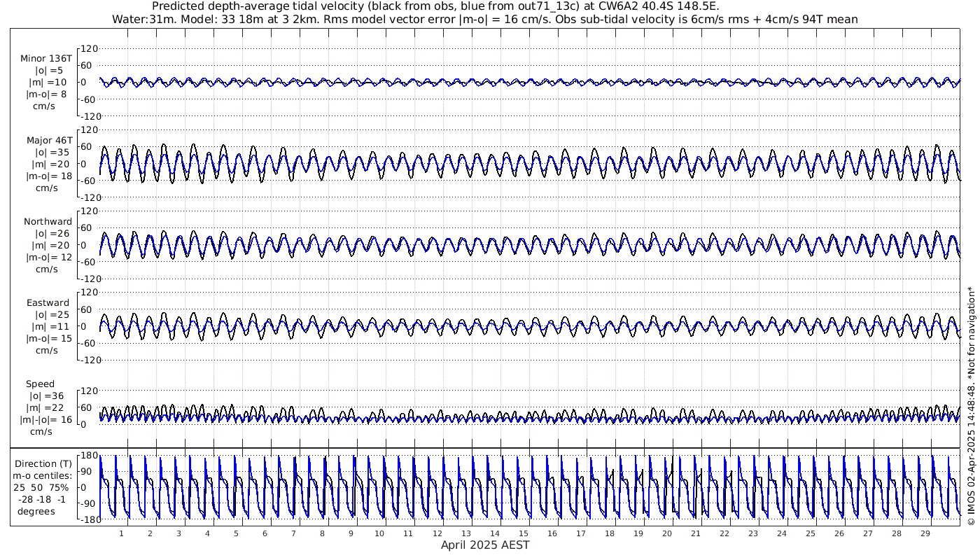Click the "-90" tick on Direction axis
This screenshot has width=980, height=560.
point(89,503)
